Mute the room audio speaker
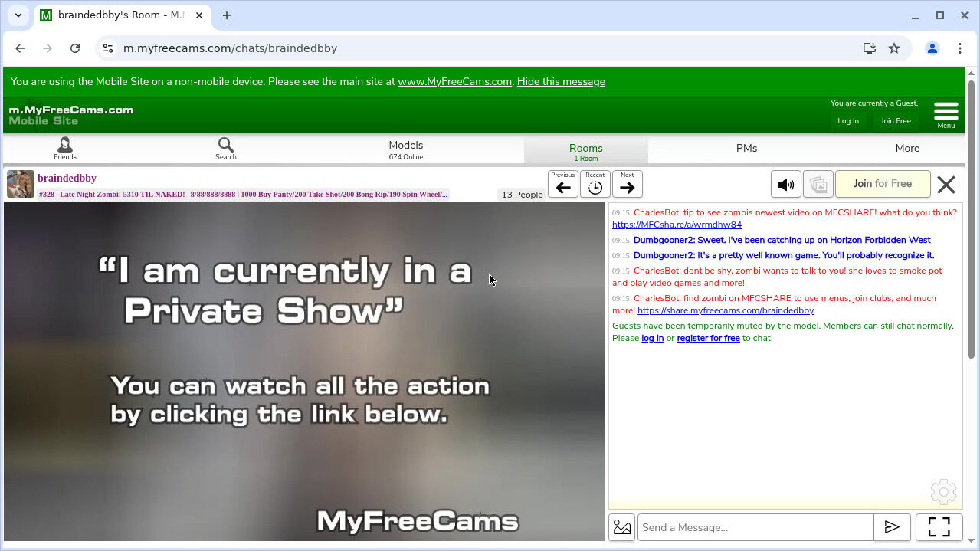The width and height of the screenshot is (980, 551). (x=785, y=185)
